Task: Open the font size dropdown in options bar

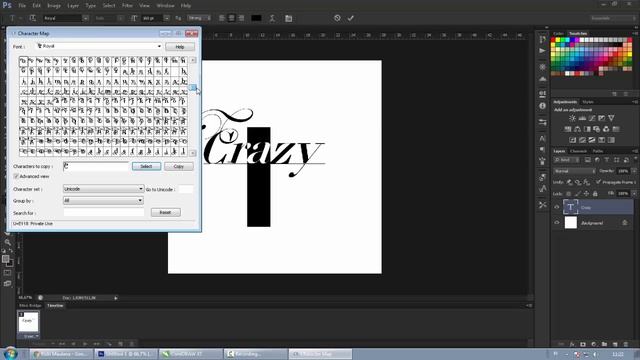Action: (166, 18)
